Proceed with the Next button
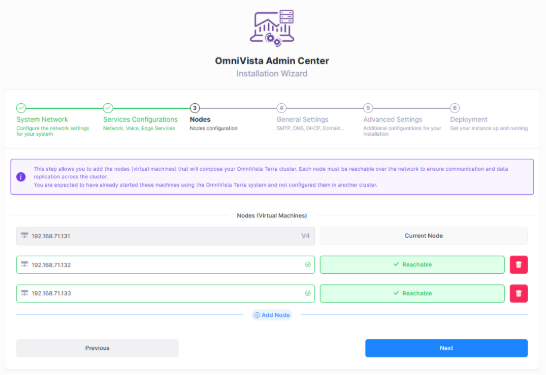This screenshot has height=375, width=546. 446,348
